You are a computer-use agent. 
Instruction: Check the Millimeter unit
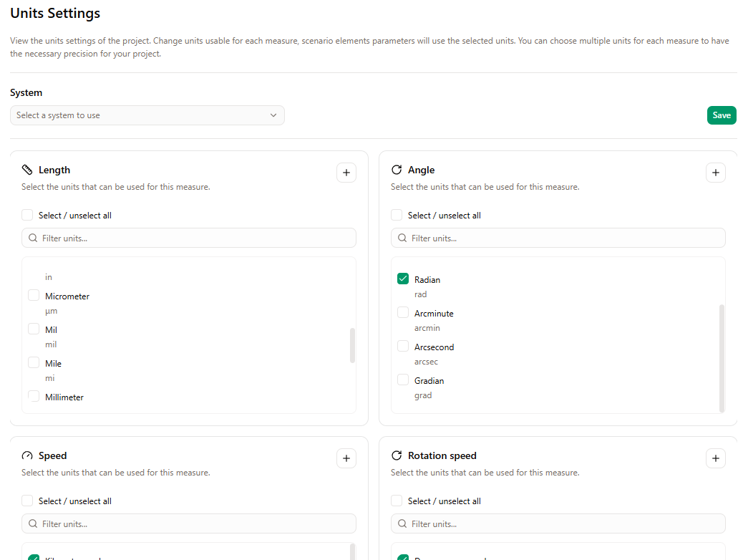tap(34, 396)
